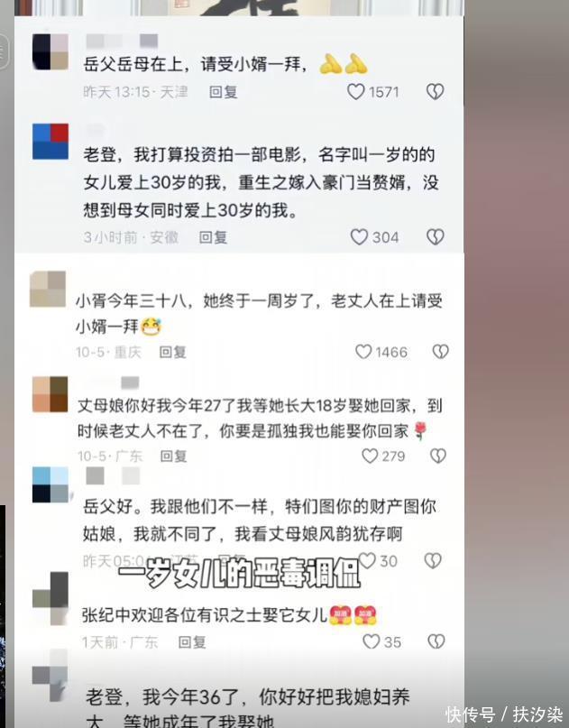Like the Guangdong comment with 279 likes
569x728 pixels.
(370, 456)
